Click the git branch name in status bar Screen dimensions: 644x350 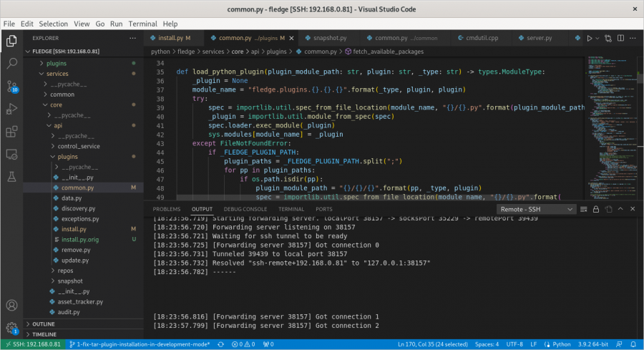pyautogui.click(x=142, y=344)
